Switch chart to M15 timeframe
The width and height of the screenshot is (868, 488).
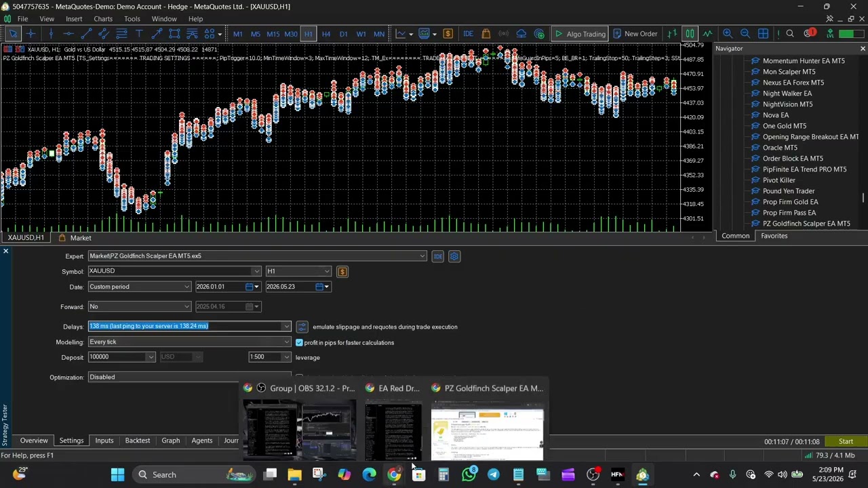pyautogui.click(x=273, y=34)
